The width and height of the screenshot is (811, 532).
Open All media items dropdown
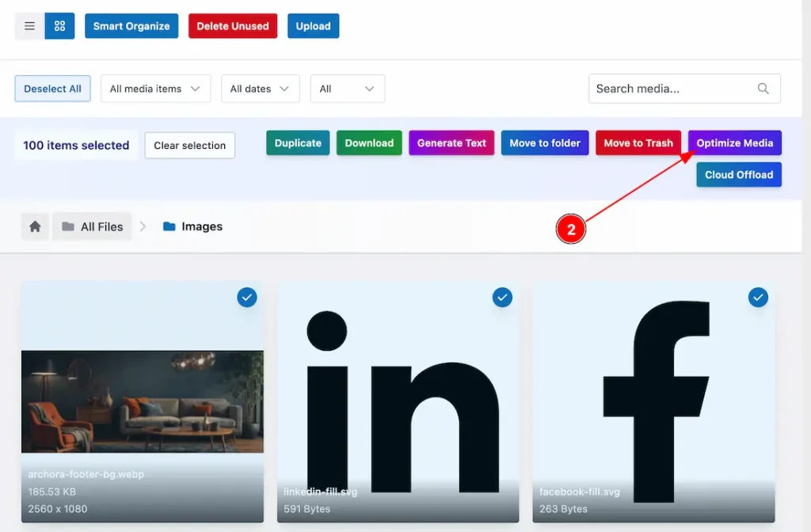pos(156,89)
